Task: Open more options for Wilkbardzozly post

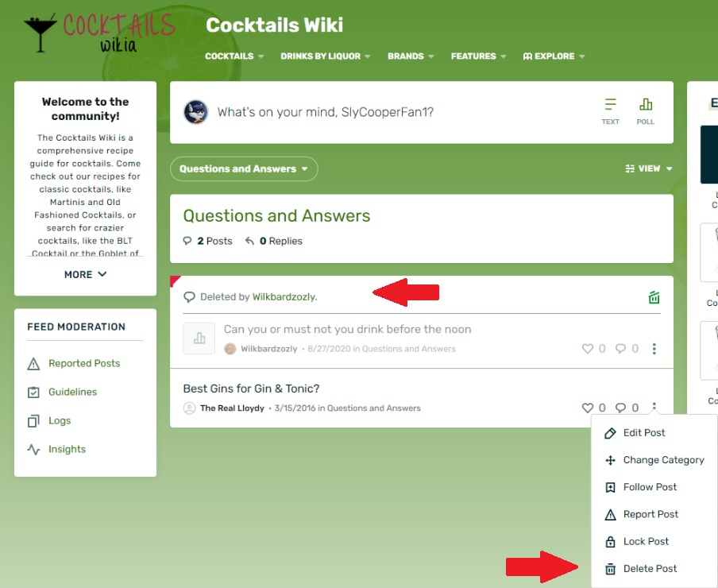Action: coord(654,349)
